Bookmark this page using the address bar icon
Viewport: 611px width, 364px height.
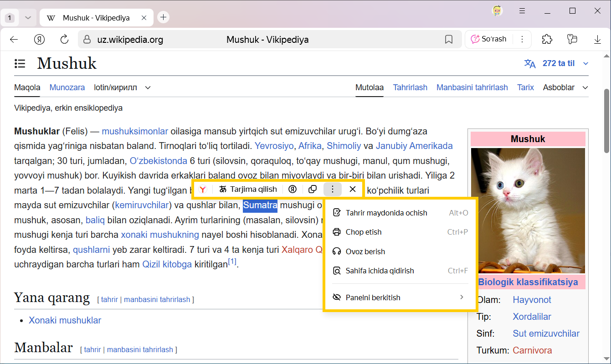[x=449, y=40]
